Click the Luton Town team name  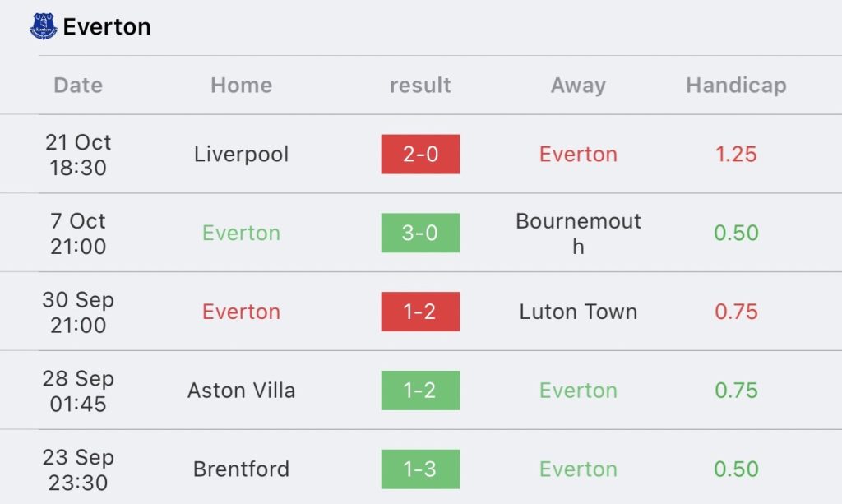(x=578, y=312)
